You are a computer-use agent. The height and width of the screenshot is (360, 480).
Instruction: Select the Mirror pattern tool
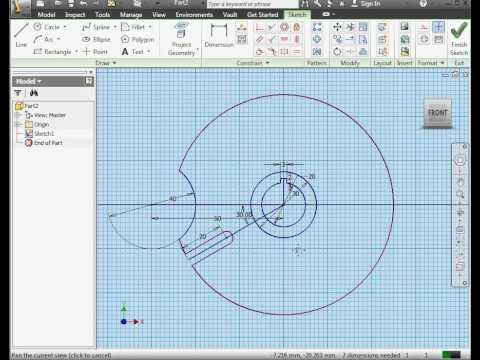point(317,52)
